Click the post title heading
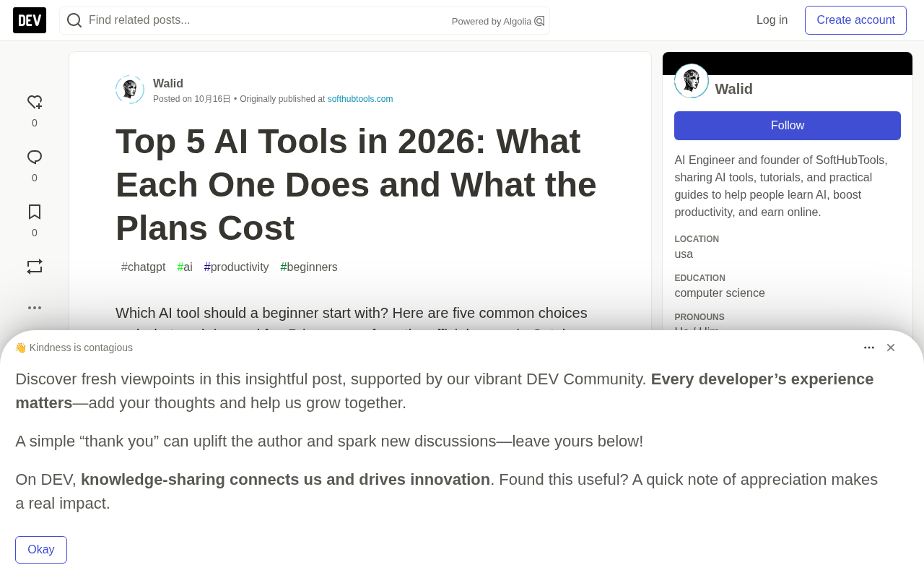The image size is (924, 578). [x=356, y=184]
